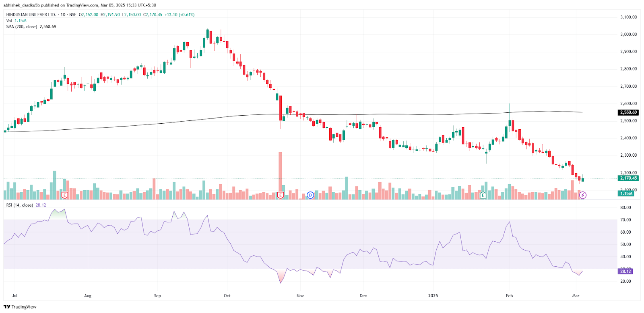644x313 pixels.
Task: Click the published-on TradingView.com header text
Action: click(x=80, y=5)
